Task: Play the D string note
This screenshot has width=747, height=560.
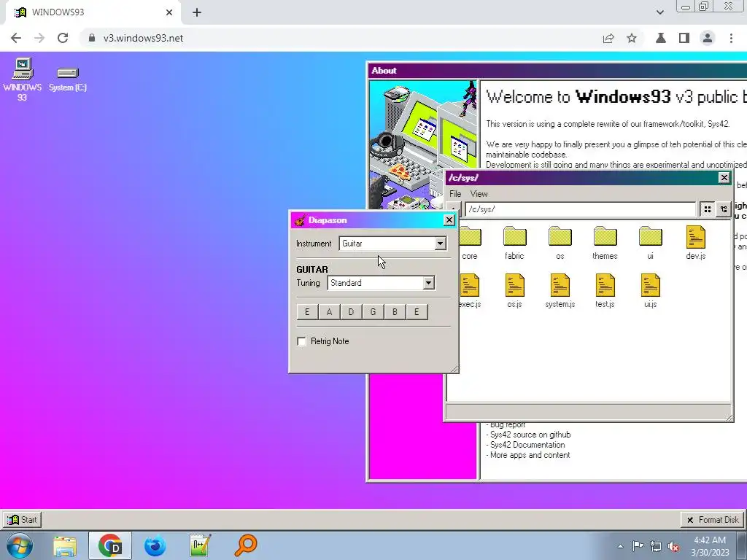Action: pos(351,312)
